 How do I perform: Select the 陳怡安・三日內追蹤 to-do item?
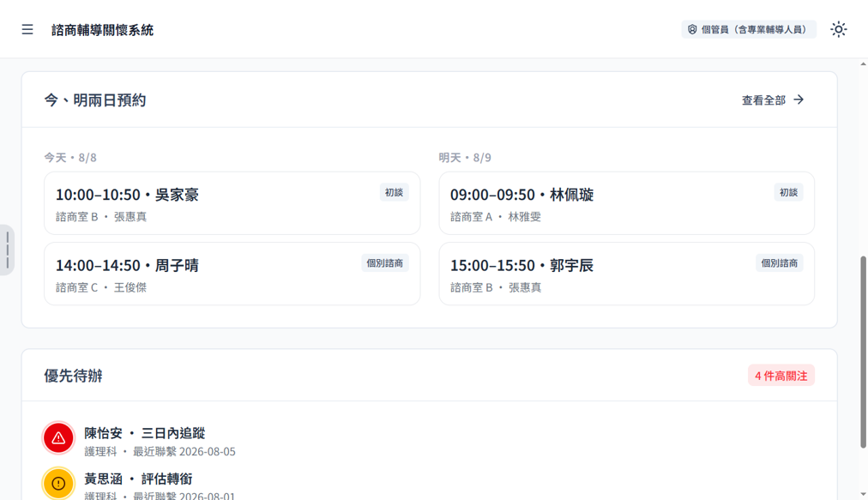[429, 442]
